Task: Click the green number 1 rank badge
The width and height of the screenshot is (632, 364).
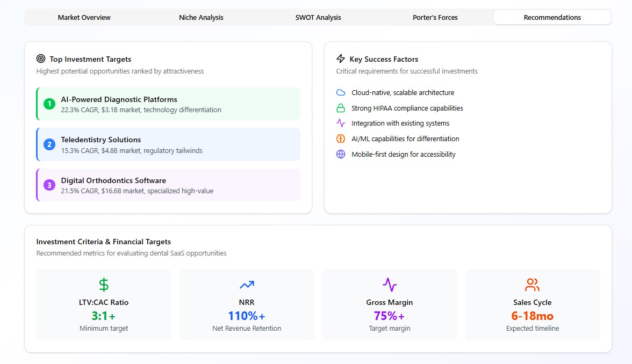Action: coord(49,104)
